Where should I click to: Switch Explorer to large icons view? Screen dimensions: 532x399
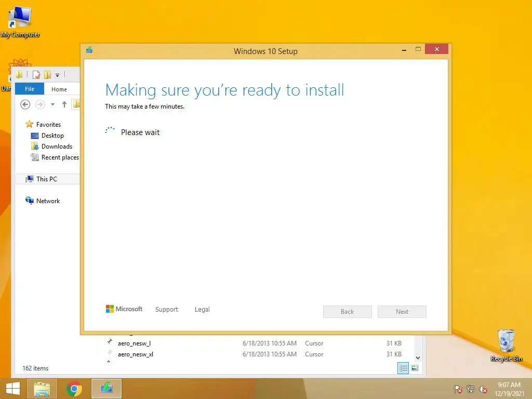pos(415,368)
